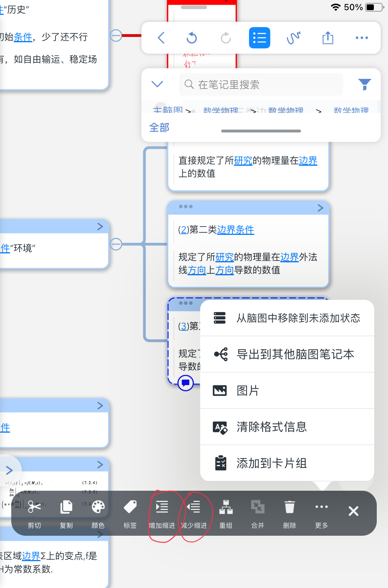Screen dimensions: 388x588
Task: Collapse the branch beside the “环境” card
Action: tap(116, 244)
